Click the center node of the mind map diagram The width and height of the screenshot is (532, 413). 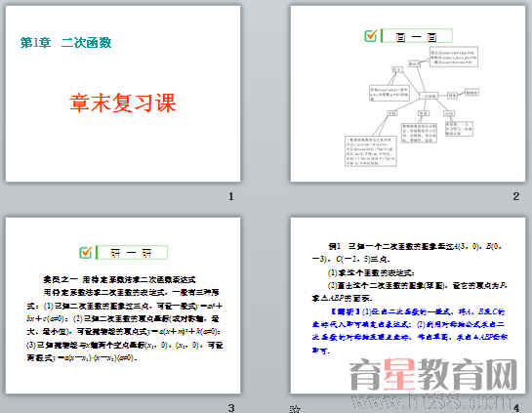[429, 96]
